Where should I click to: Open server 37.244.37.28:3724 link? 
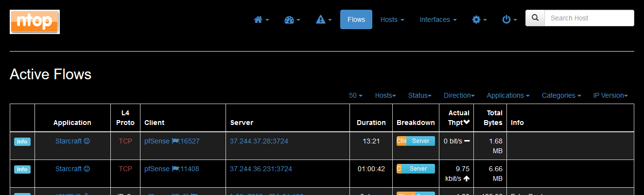point(259,141)
